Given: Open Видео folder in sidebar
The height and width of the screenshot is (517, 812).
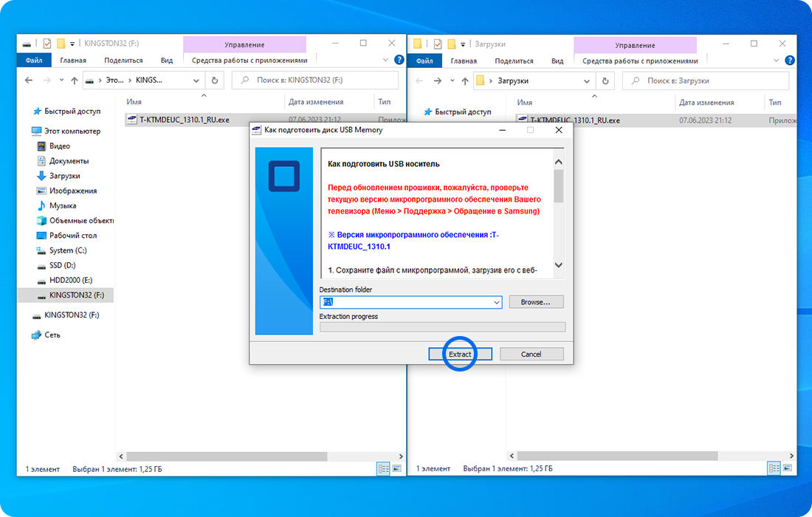Looking at the screenshot, I should (x=53, y=146).
